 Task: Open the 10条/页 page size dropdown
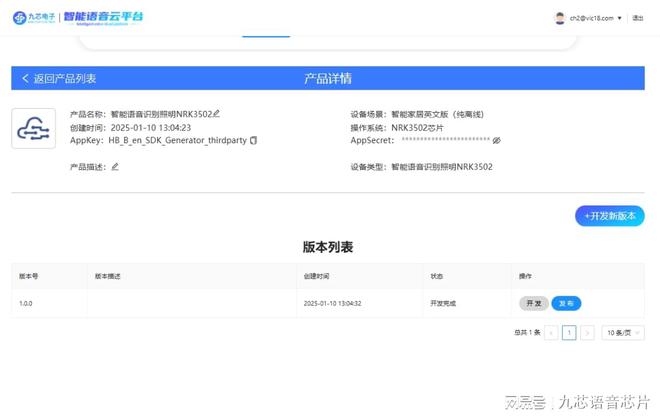pos(623,333)
